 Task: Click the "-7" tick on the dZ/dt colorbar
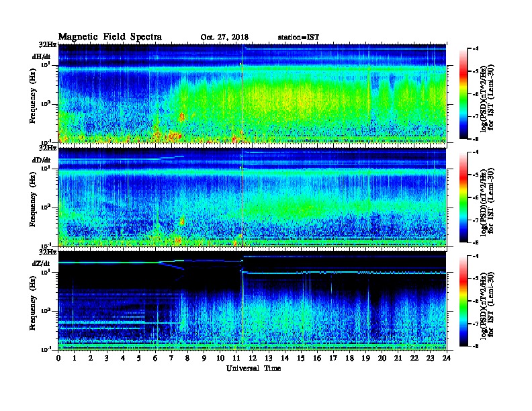coord(476,324)
